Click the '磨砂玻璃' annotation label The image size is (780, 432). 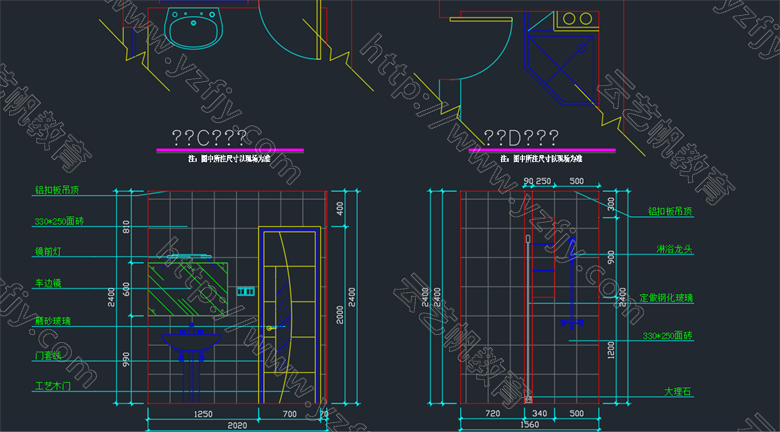(x=53, y=322)
